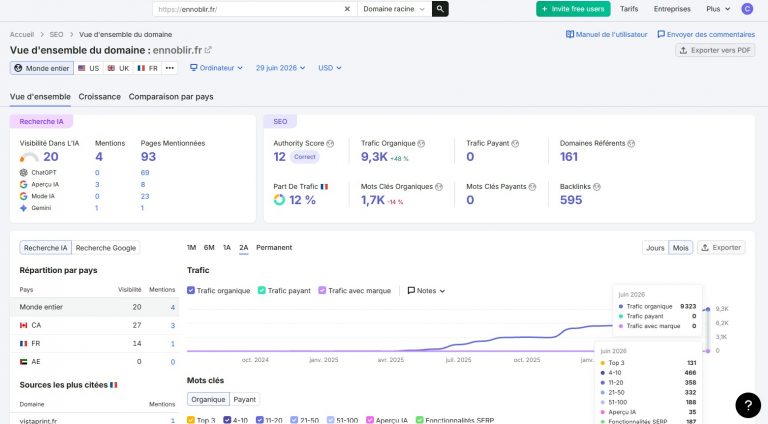Click Authority Score info icon
This screenshot has height=424, width=768.
click(330, 143)
